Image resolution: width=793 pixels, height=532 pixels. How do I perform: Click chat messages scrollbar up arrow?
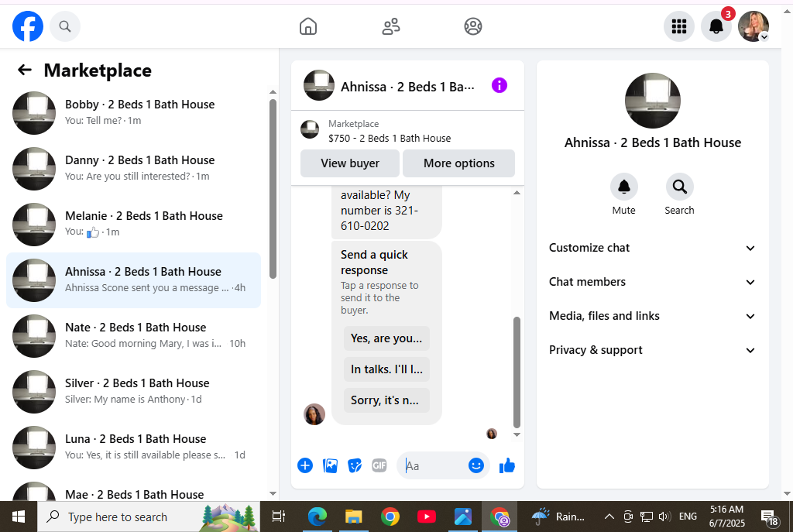pyautogui.click(x=517, y=193)
